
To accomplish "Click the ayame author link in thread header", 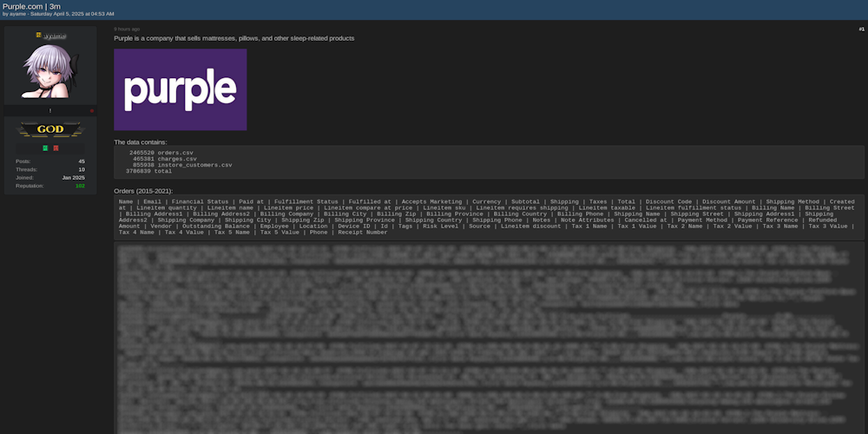I will coord(16,14).
